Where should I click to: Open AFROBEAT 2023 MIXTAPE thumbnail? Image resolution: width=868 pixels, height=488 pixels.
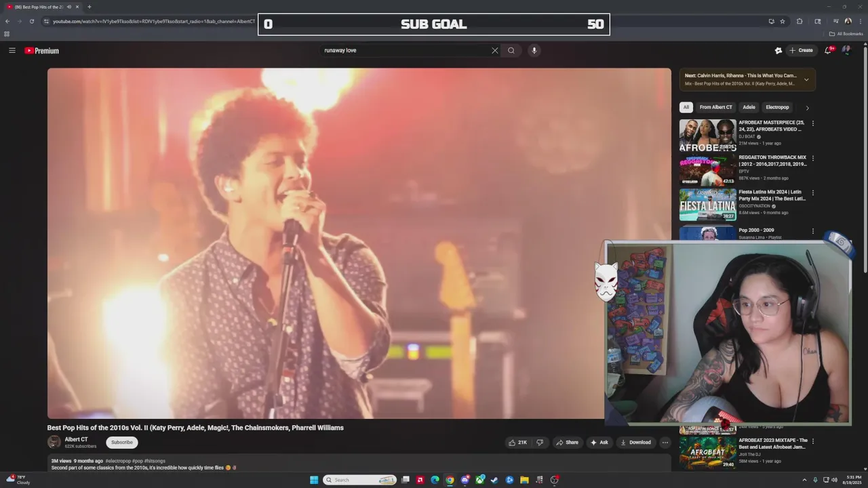click(x=708, y=452)
